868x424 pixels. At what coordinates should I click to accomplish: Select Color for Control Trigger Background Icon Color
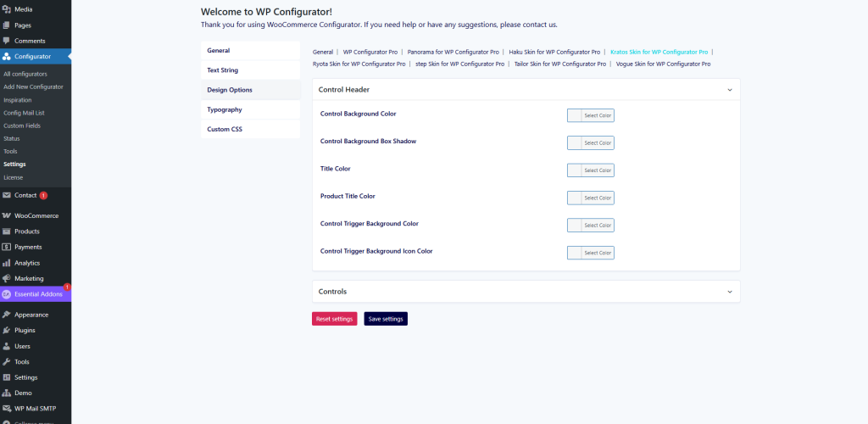tap(591, 253)
